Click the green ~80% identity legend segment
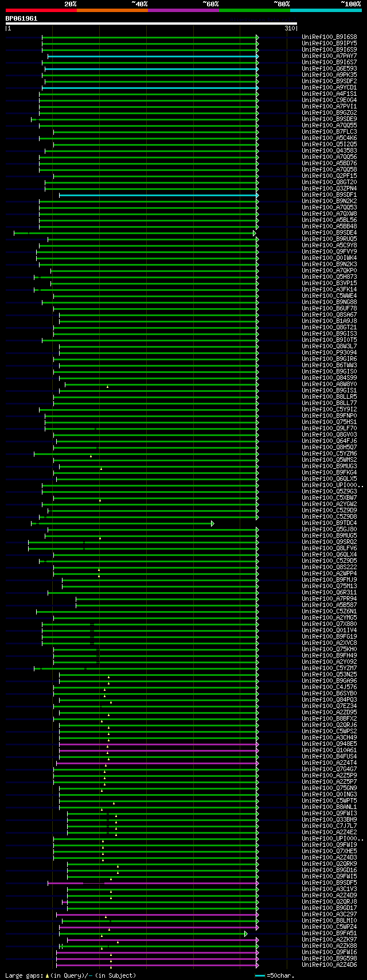Image resolution: width=367 pixels, height=980 pixels. [x=255, y=10]
